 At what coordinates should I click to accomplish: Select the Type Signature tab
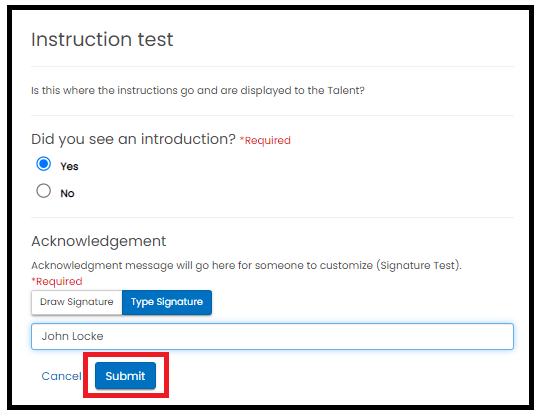pos(167,302)
